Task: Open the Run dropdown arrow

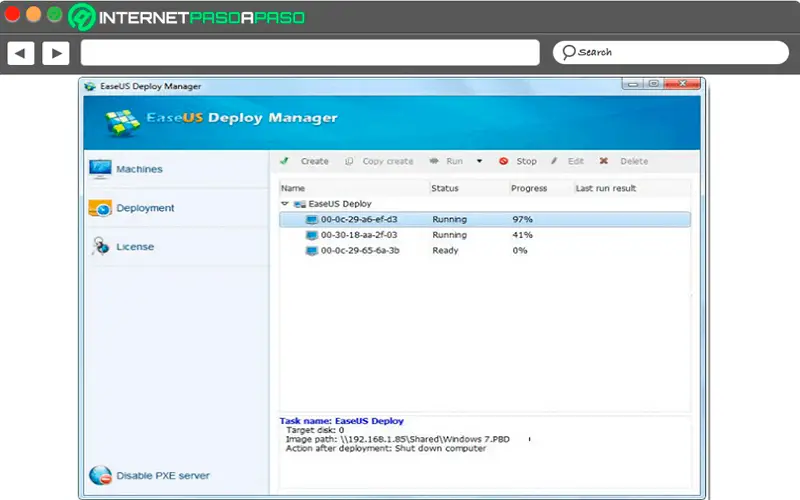Action: [x=480, y=161]
